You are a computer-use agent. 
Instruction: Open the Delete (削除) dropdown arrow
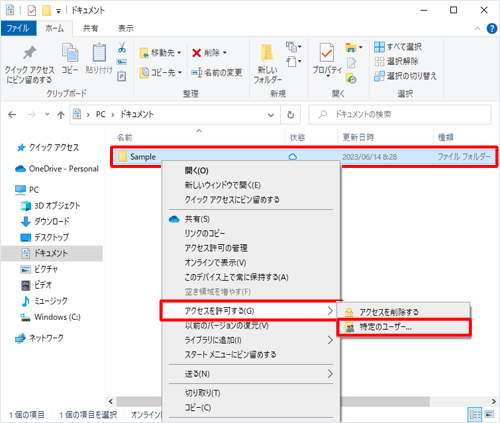pos(225,53)
